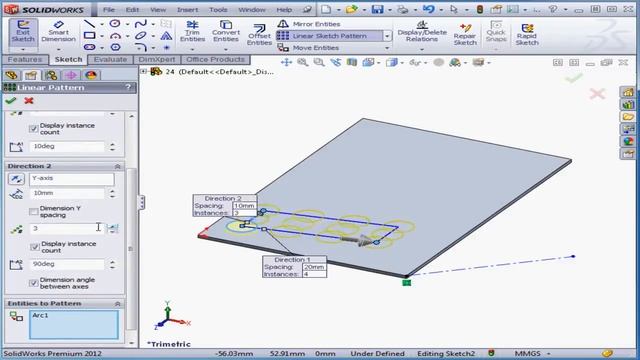Click the Linear Pattern help question mark
This screenshot has height=360, width=640.
(x=129, y=87)
